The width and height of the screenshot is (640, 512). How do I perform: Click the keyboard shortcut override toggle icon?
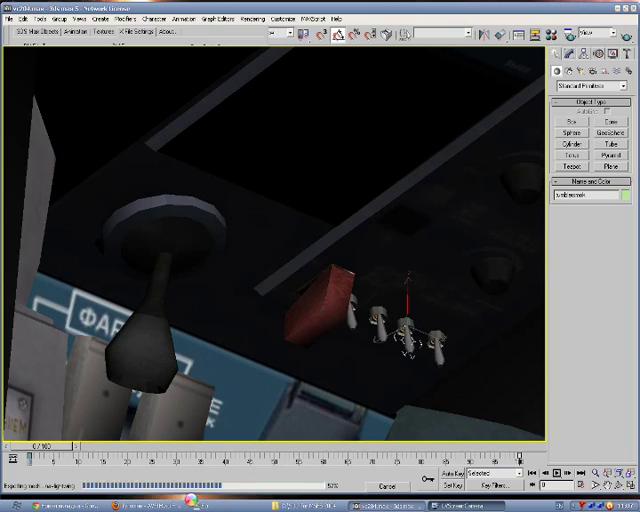(386, 35)
